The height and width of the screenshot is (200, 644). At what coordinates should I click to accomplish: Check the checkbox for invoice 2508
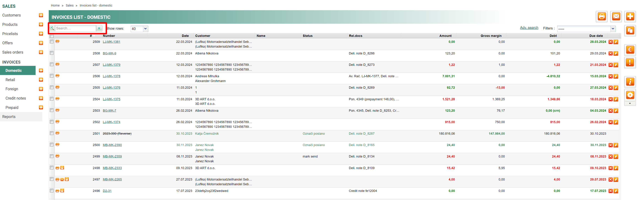52,53
